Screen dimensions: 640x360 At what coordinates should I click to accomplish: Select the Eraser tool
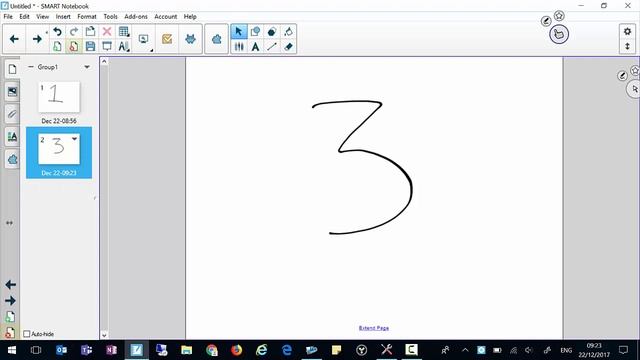click(x=289, y=46)
